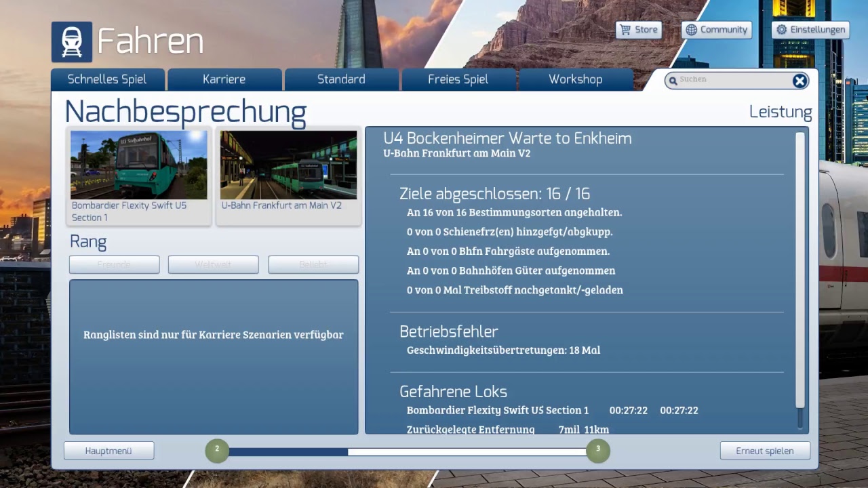Open Einstellungen settings button
The image size is (868, 488).
(x=810, y=30)
